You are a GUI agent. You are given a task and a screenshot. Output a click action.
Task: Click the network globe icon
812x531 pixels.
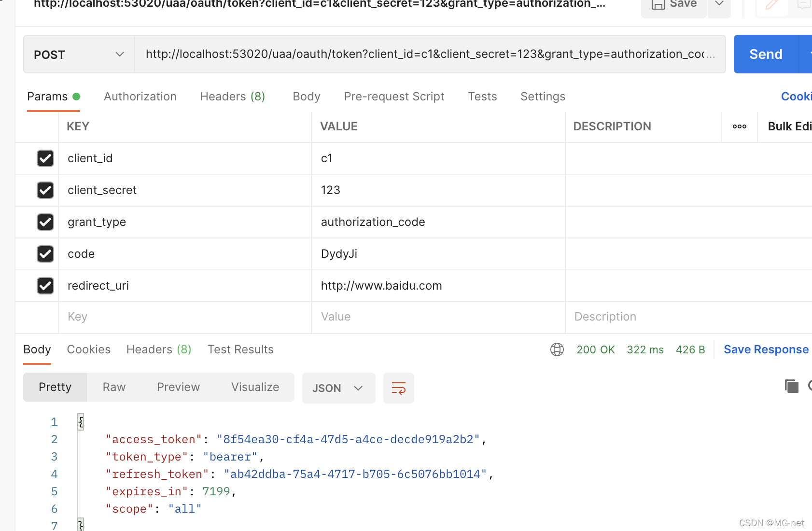click(557, 349)
